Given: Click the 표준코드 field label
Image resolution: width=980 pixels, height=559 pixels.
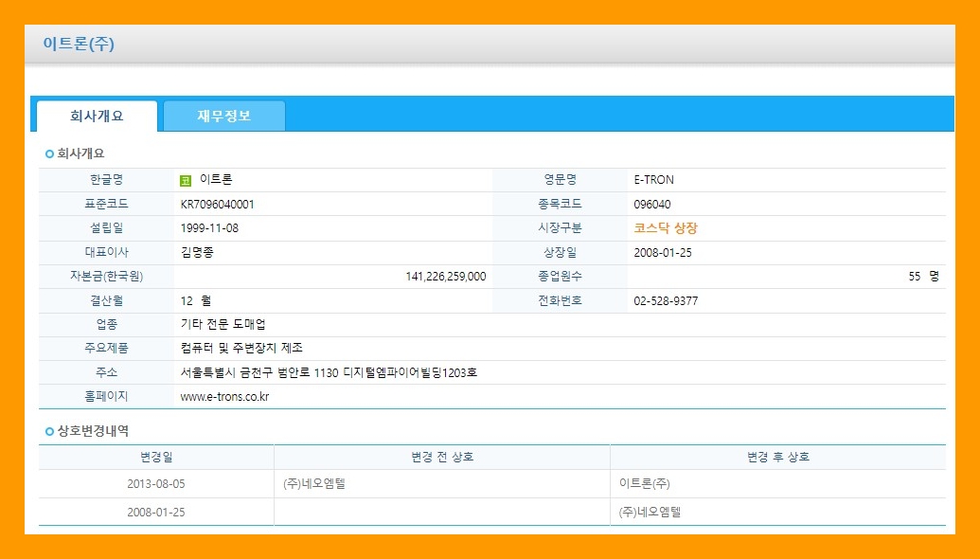Looking at the screenshot, I should [x=107, y=204].
